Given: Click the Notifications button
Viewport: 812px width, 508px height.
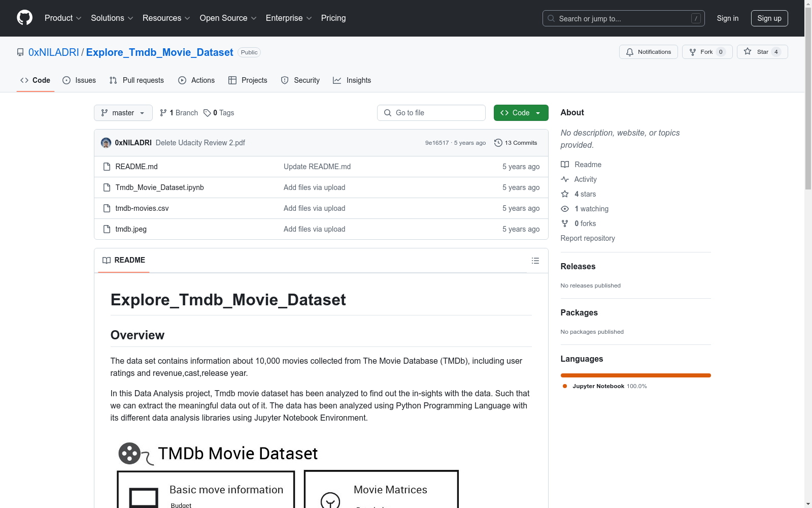Looking at the screenshot, I should (648, 52).
